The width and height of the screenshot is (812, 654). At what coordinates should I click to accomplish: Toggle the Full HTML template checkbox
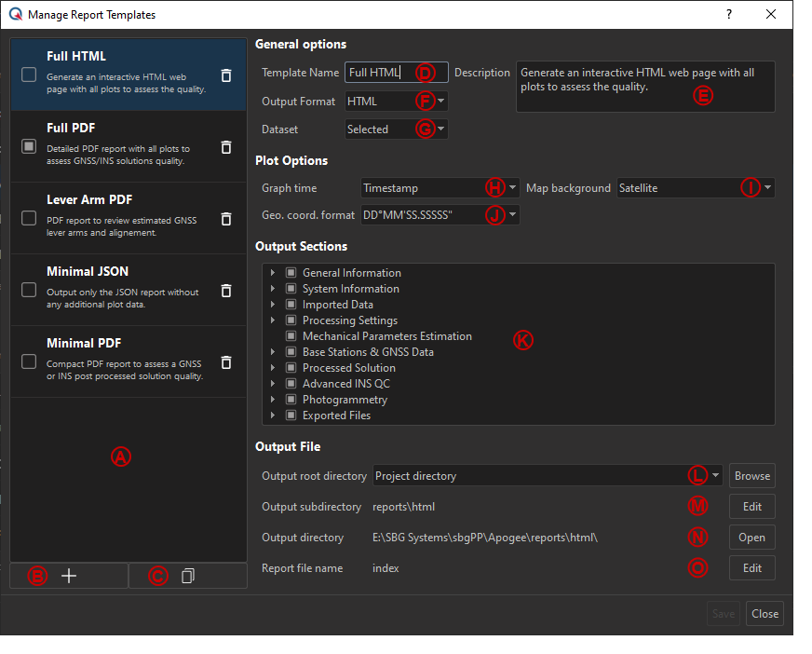(x=28, y=75)
